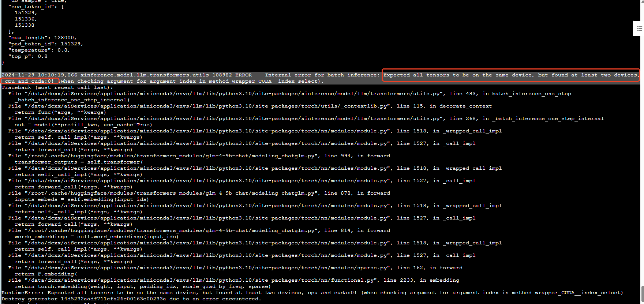Click the "return F.embedding(" line

46,274
